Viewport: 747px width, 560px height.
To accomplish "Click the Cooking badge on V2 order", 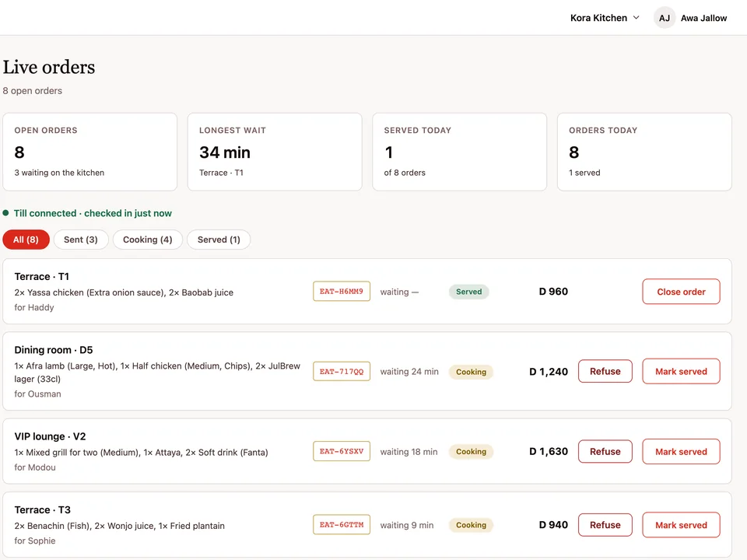I will 471,451.
